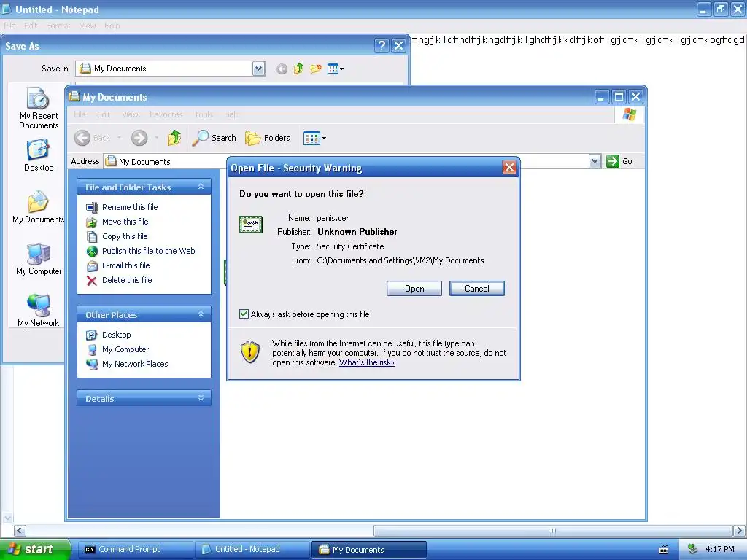The image size is (747, 560).
Task: Click the Notepad scroll right arrow
Action: click(x=738, y=531)
